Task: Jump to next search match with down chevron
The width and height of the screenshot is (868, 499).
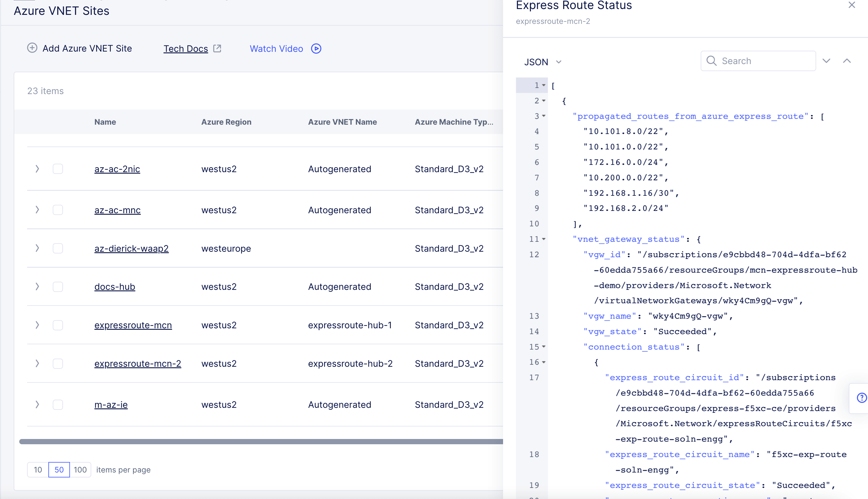Action: click(x=826, y=61)
